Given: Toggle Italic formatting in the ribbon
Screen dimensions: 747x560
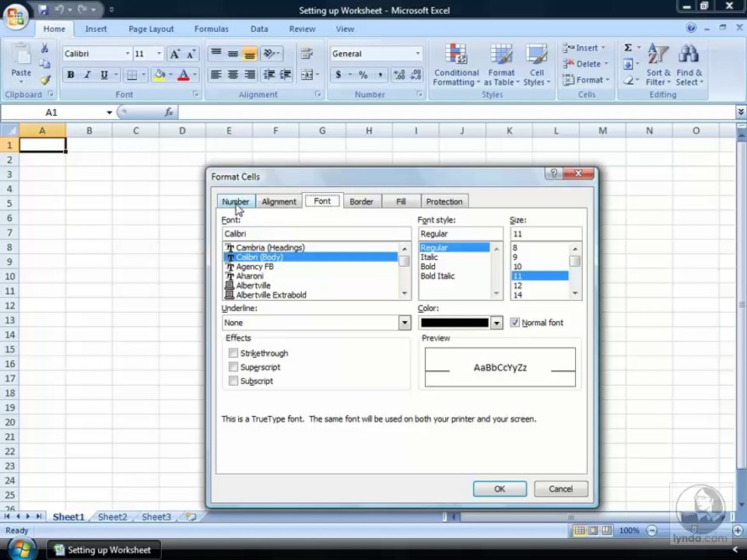Looking at the screenshot, I should [x=86, y=75].
